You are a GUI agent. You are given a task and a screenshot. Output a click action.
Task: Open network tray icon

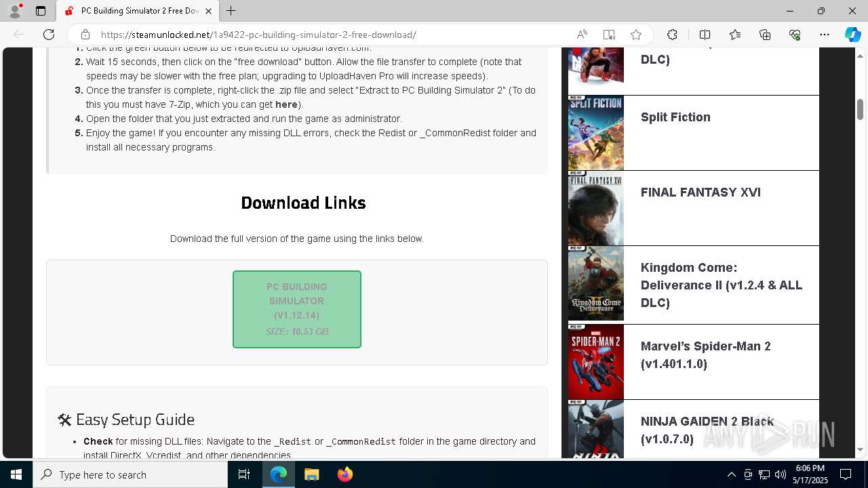764,474
